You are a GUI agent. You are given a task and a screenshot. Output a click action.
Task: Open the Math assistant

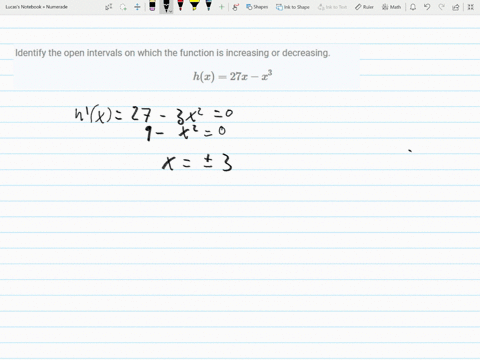pyautogui.click(x=391, y=7)
